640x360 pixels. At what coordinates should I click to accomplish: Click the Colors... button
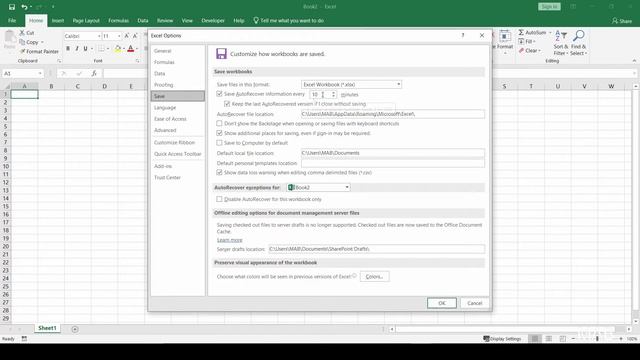(x=374, y=276)
